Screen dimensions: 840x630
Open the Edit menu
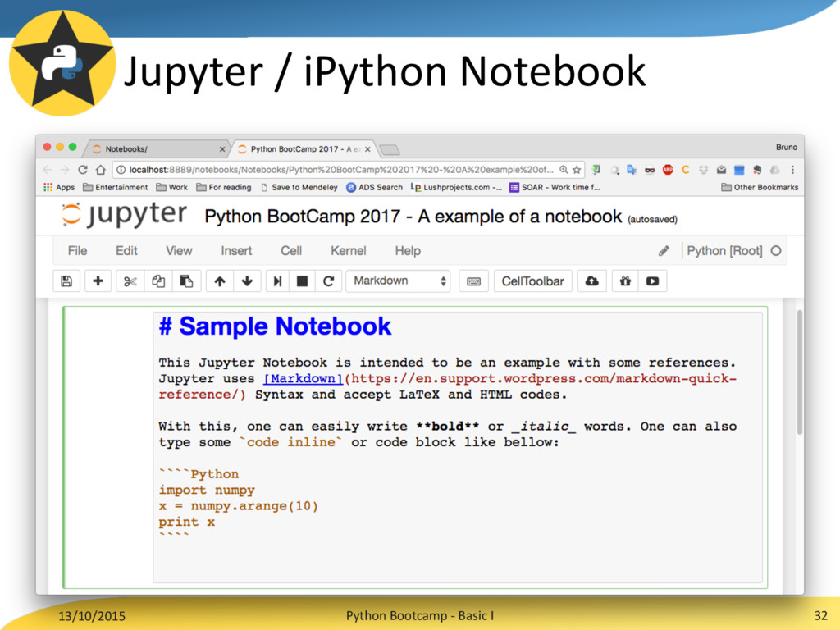(x=126, y=251)
